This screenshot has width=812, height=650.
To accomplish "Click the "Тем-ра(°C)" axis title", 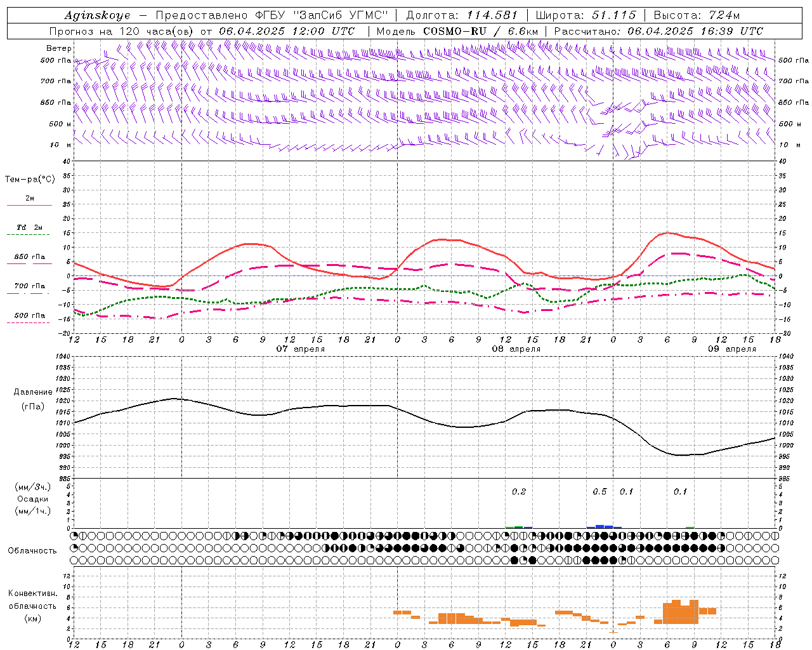I will 30,180.
